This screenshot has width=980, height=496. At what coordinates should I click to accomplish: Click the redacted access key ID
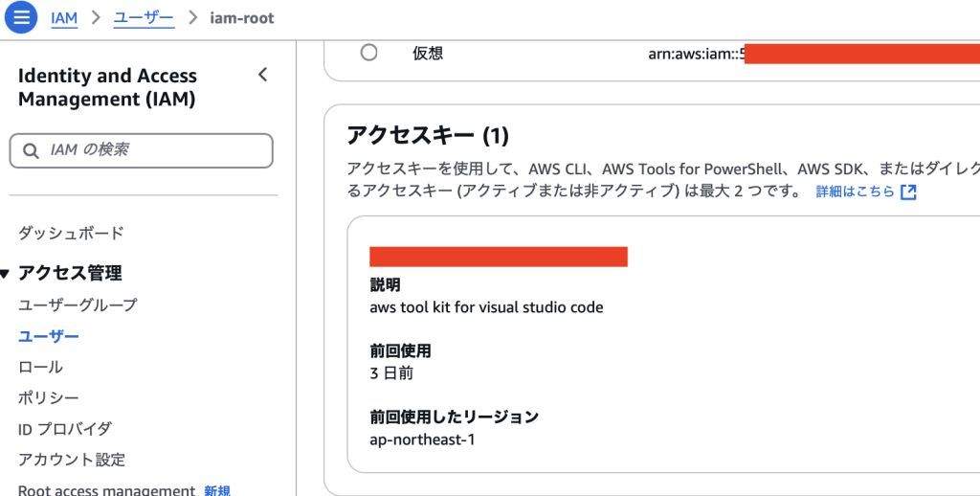(x=498, y=256)
